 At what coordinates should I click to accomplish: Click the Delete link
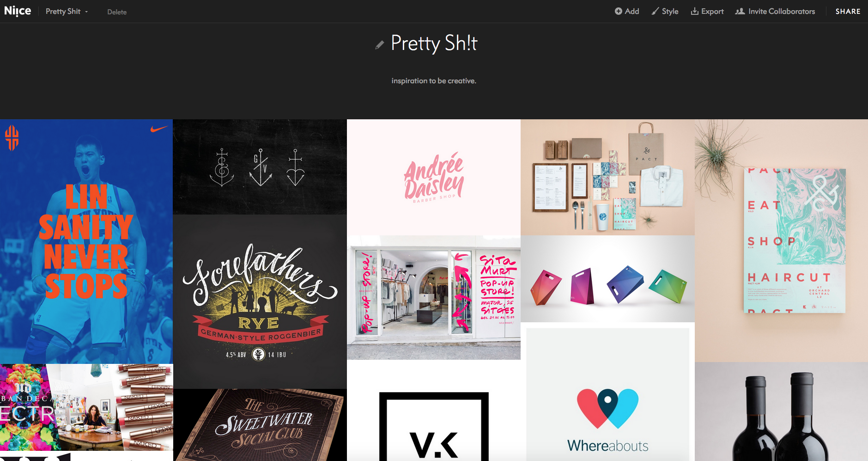coord(117,12)
